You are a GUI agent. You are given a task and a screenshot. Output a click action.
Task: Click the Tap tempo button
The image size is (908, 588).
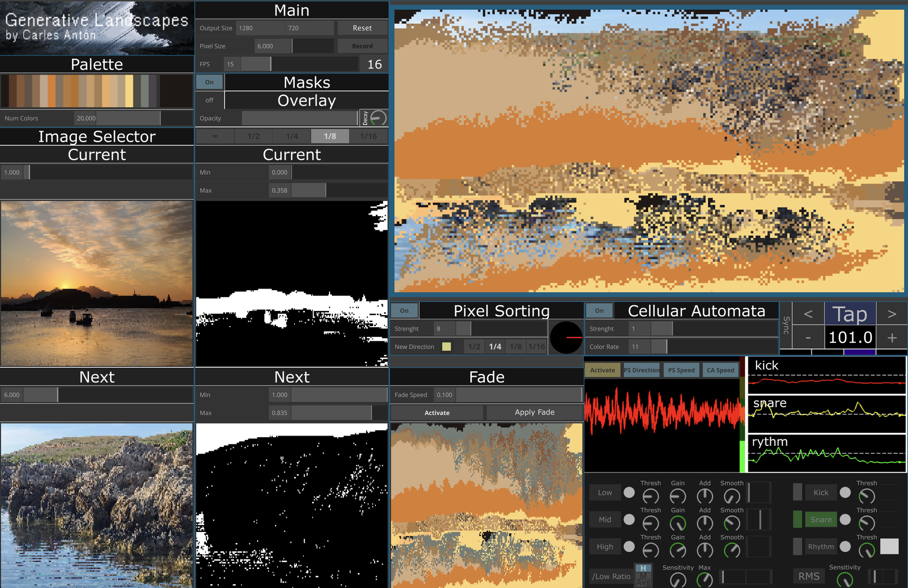click(x=850, y=313)
